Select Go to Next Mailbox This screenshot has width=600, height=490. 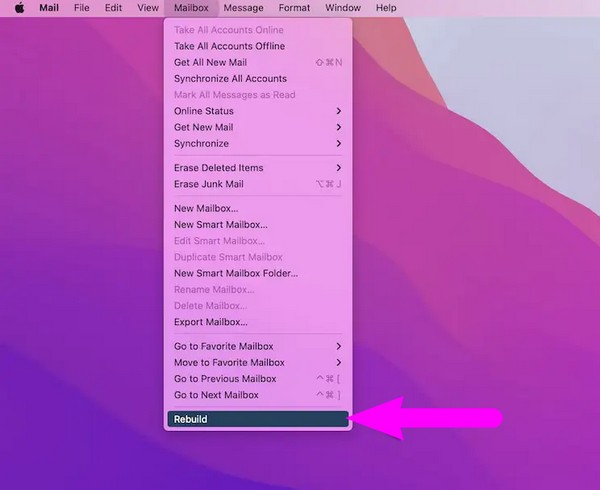216,395
